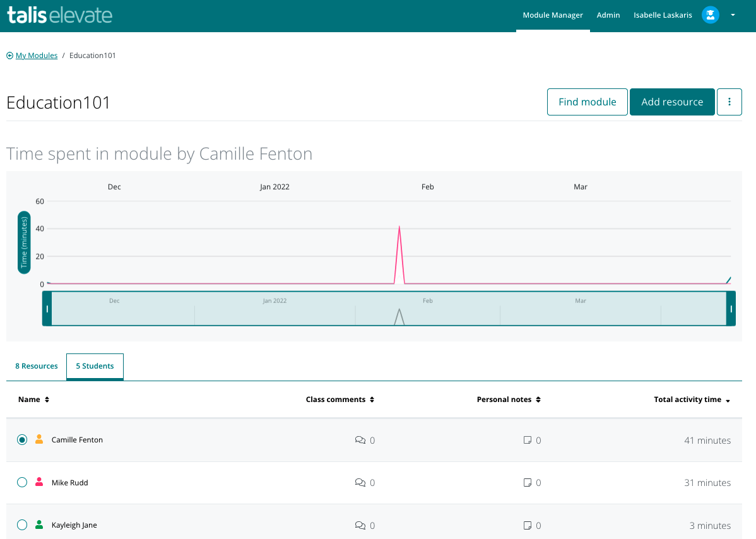
Task: Click the user avatar icon
Action: pyautogui.click(x=710, y=15)
